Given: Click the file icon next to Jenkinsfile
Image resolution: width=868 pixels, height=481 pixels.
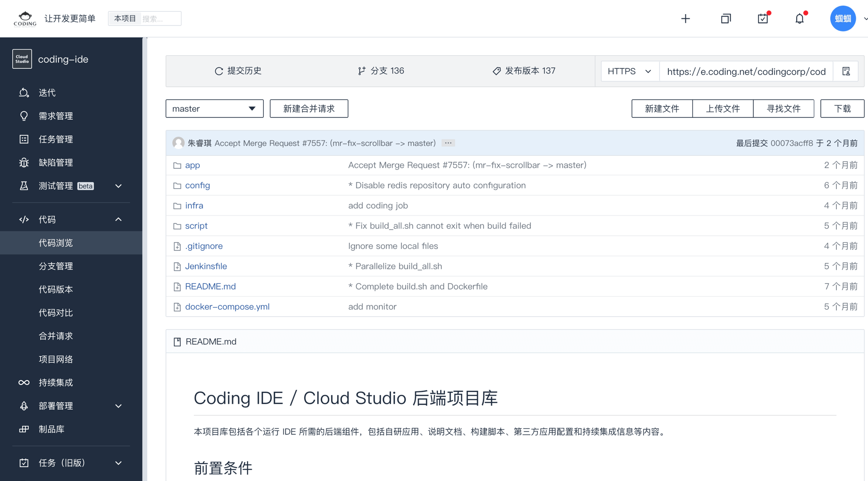Looking at the screenshot, I should 177,266.
